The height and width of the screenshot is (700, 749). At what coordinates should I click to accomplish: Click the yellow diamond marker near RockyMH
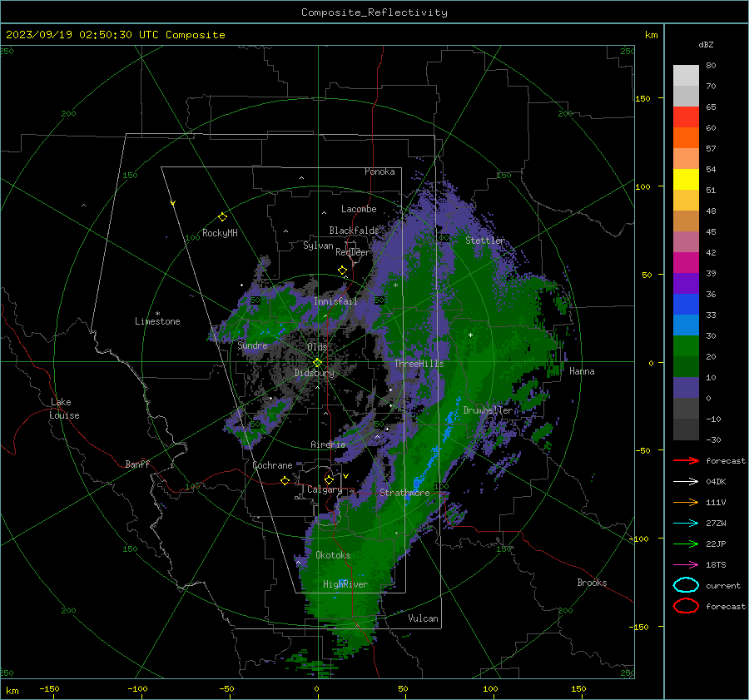[222, 217]
